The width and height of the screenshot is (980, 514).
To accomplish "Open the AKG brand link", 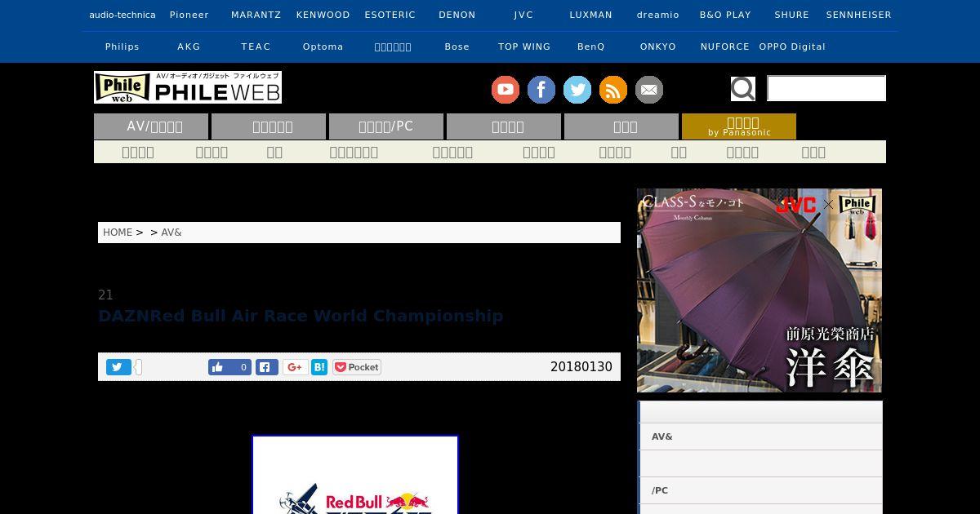I will (189, 47).
